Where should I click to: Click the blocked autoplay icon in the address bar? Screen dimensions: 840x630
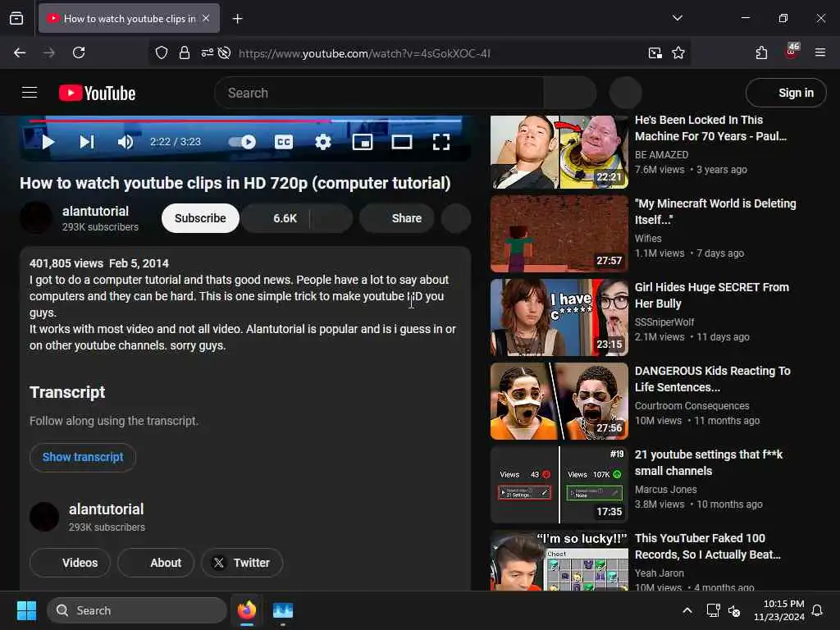[x=225, y=52]
